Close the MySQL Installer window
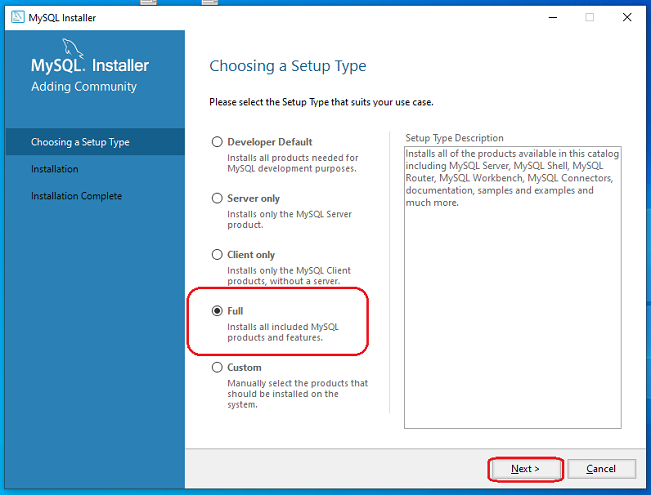 point(627,17)
